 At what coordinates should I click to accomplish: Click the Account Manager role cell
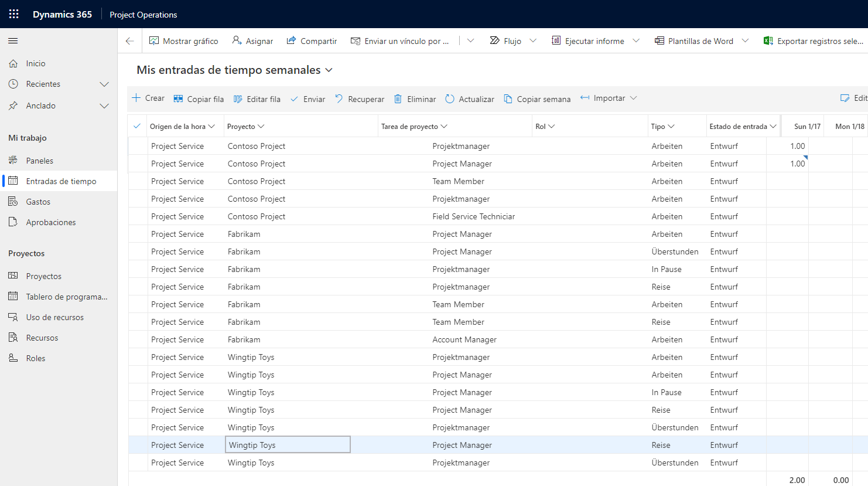pos(464,339)
